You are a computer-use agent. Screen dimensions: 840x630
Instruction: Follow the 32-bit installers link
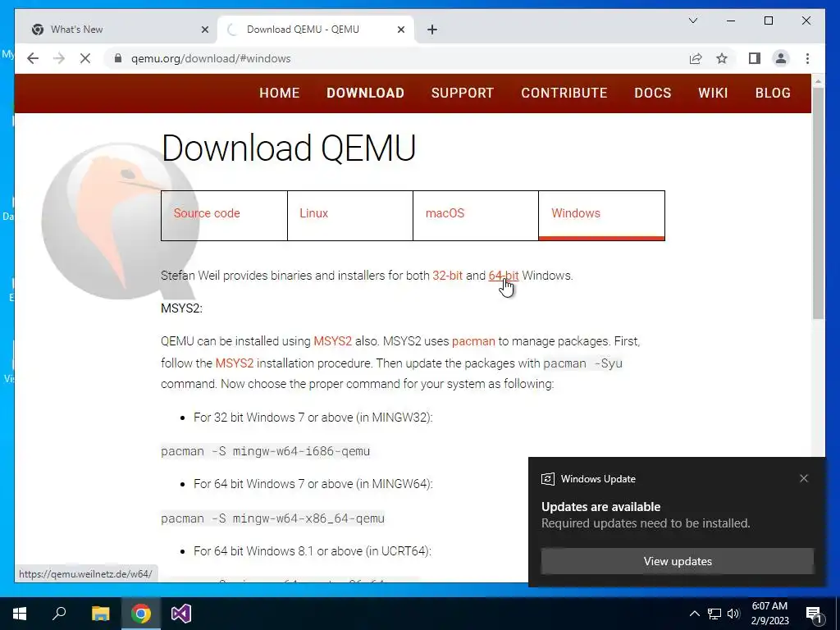coord(447,276)
